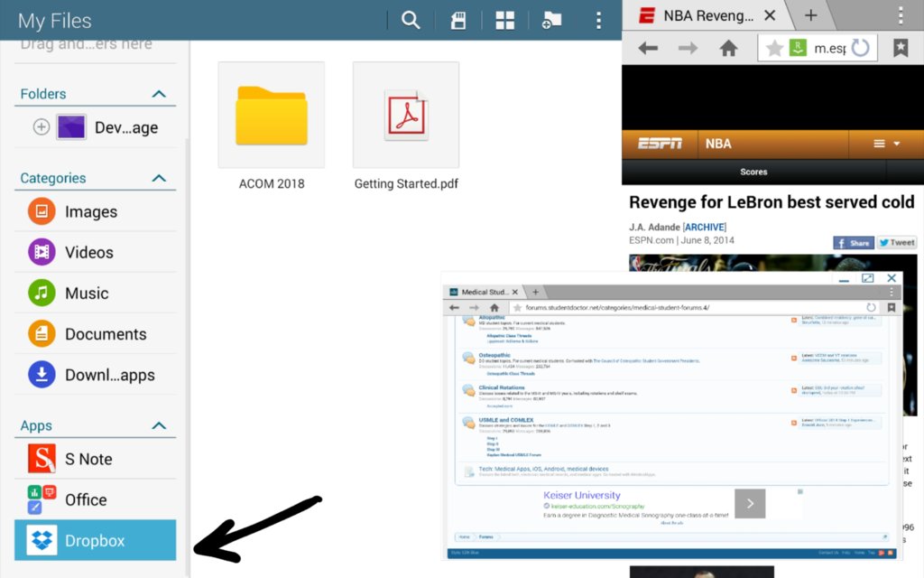The height and width of the screenshot is (578, 924).
Task: Open the My Files overflow menu (three dots)
Action: 598,21
